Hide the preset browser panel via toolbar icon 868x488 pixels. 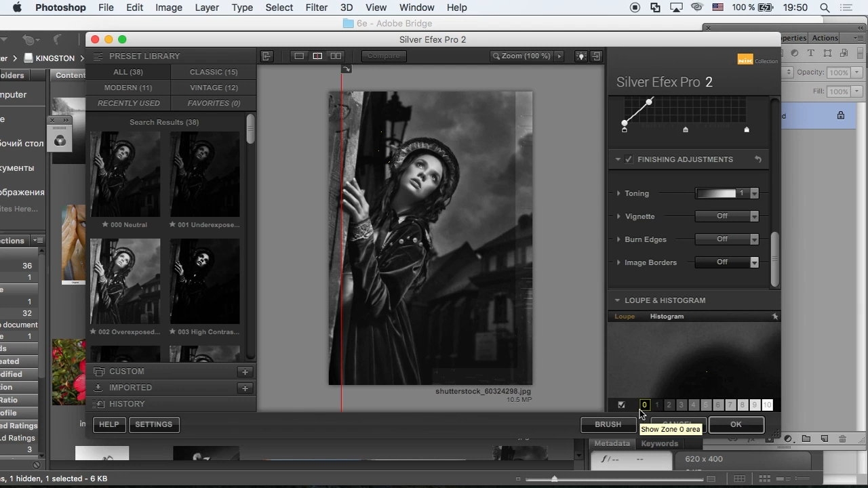click(x=267, y=56)
